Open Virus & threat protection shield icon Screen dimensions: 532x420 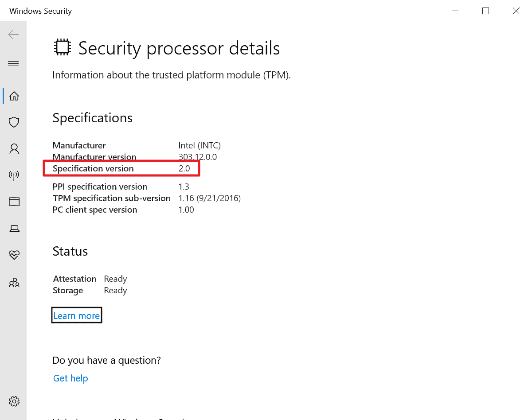[14, 122]
